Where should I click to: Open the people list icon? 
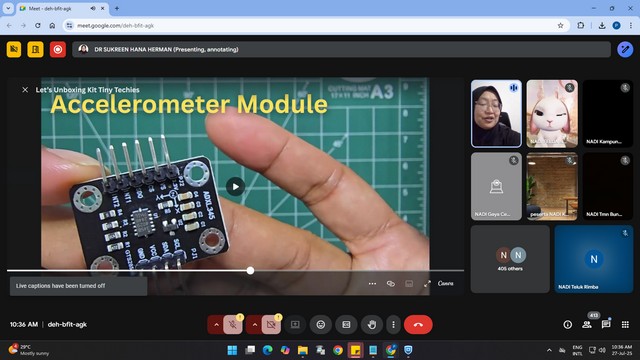point(587,324)
